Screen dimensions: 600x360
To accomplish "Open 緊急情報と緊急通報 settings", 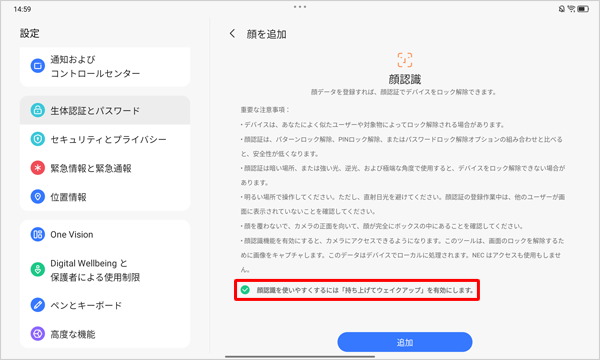I will [105, 168].
